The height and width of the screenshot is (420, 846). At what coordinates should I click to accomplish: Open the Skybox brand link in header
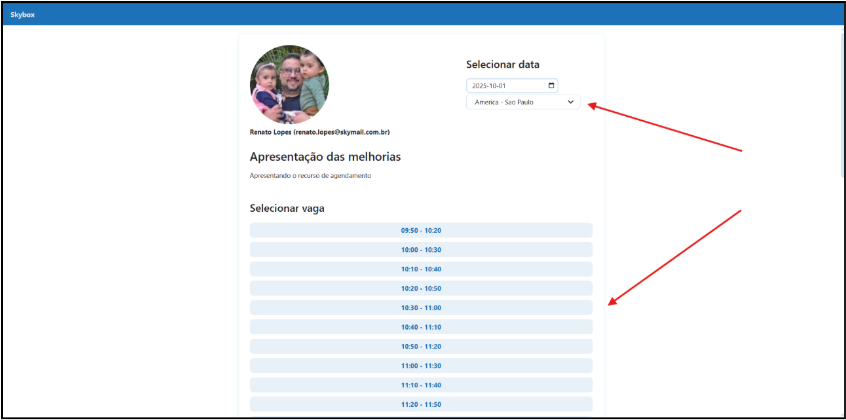(22, 15)
